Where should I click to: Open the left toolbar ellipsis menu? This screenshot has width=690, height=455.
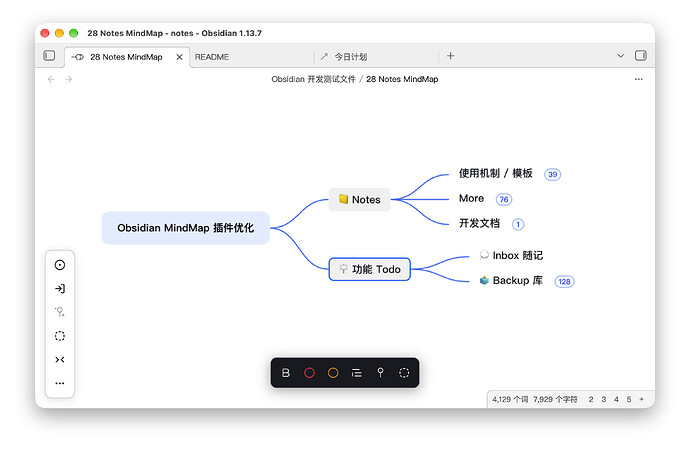coord(60,383)
